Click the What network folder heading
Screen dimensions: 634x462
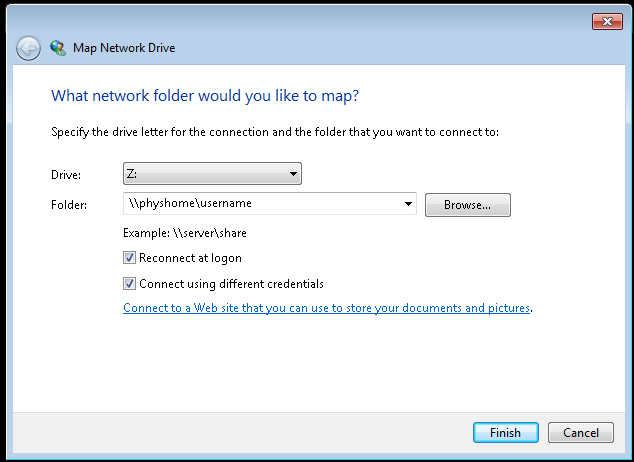[205, 96]
